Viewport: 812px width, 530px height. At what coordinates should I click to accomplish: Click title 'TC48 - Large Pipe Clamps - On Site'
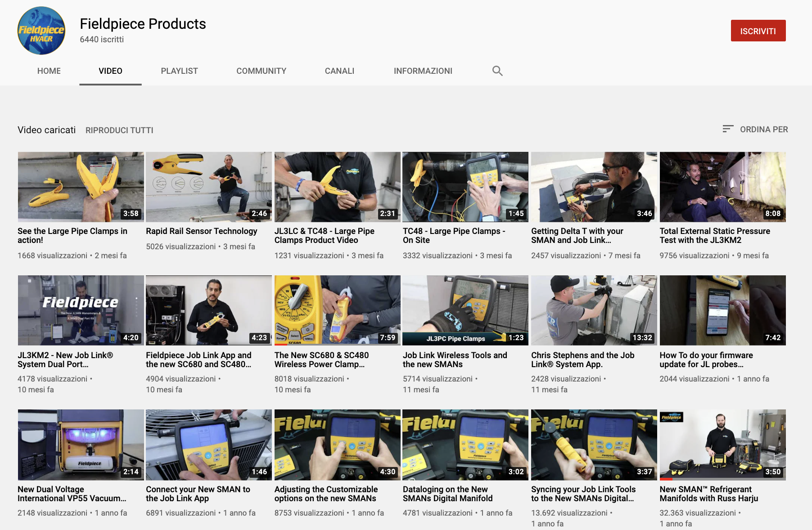(454, 235)
